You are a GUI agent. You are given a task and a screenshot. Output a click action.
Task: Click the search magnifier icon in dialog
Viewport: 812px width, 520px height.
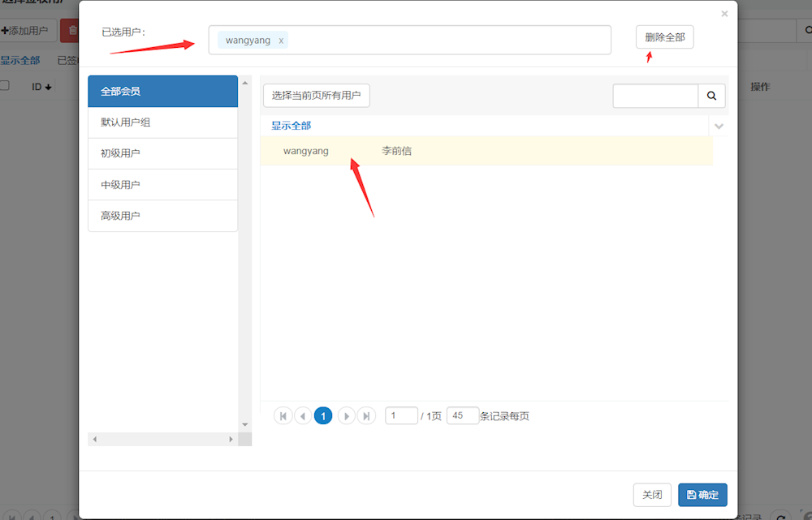pyautogui.click(x=711, y=96)
